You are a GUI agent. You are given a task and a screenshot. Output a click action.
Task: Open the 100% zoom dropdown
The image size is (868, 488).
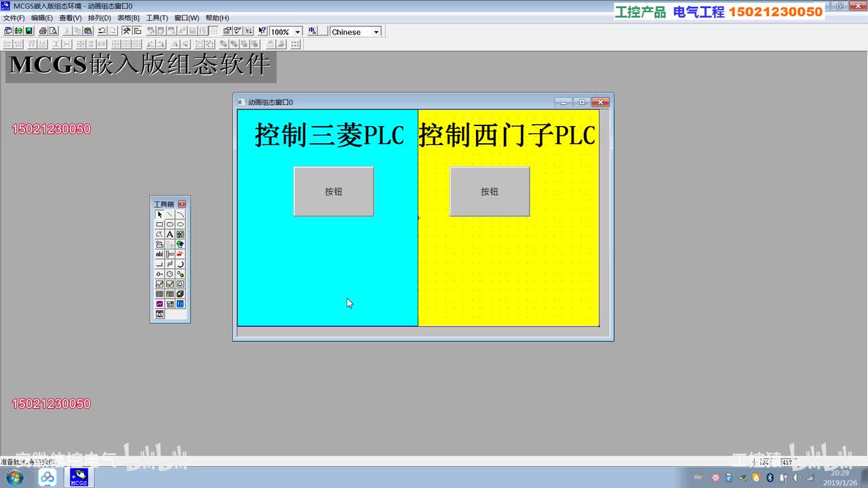point(298,32)
